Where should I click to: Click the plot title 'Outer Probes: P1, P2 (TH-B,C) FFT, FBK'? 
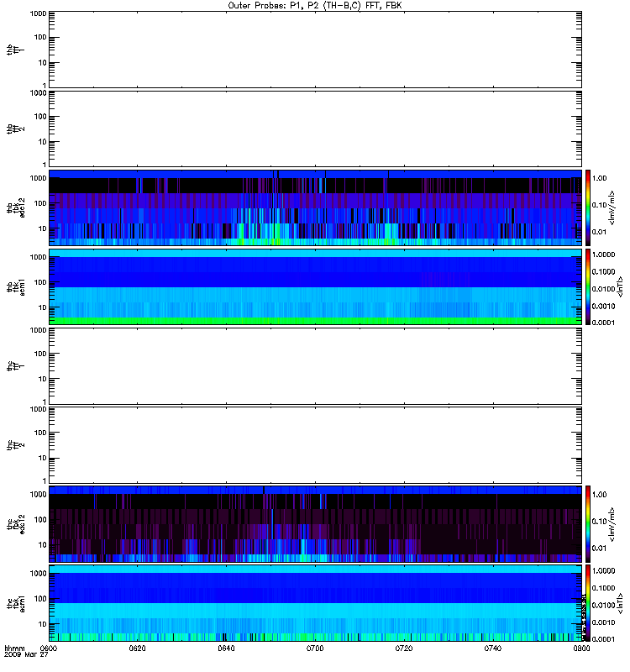(x=315, y=6)
